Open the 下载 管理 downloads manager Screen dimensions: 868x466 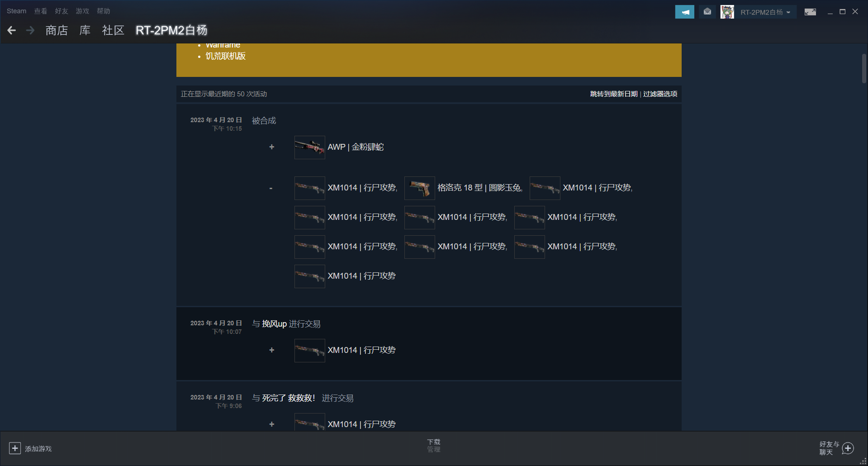point(434,446)
